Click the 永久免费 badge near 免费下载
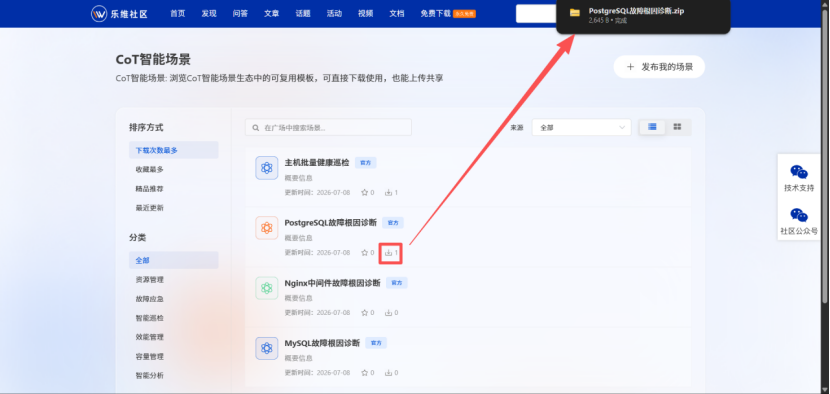This screenshot has height=394, width=830. [x=464, y=14]
